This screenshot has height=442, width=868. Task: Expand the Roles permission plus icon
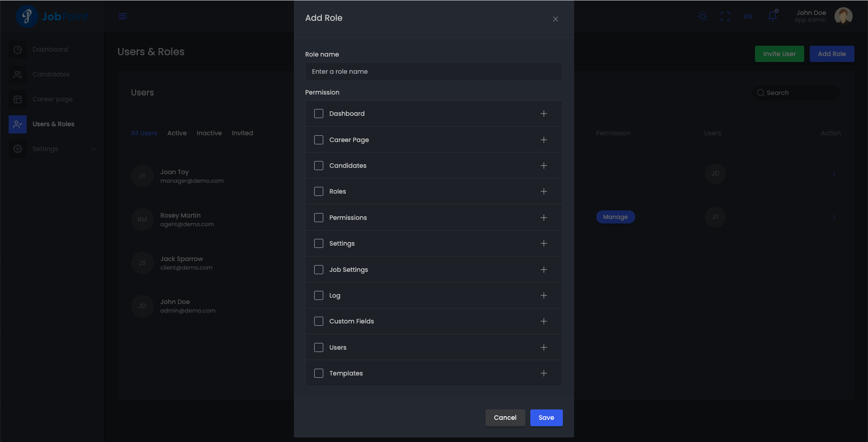(543, 191)
